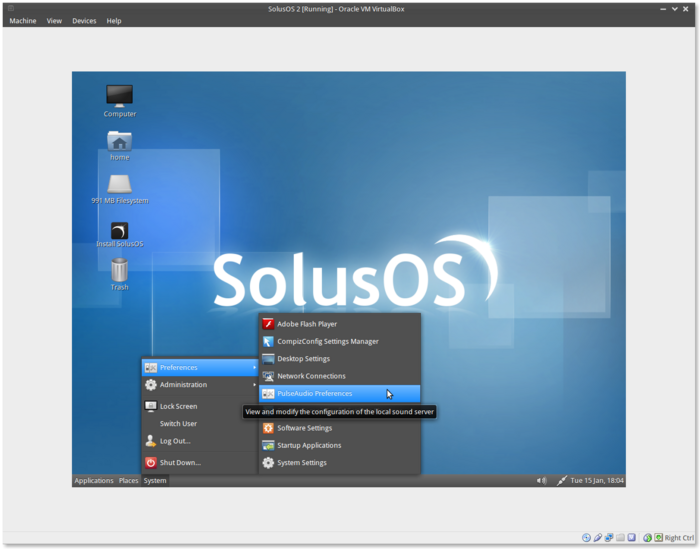Choose Lock Screen from System menu
Screen dimensions: 700x549
(x=178, y=407)
